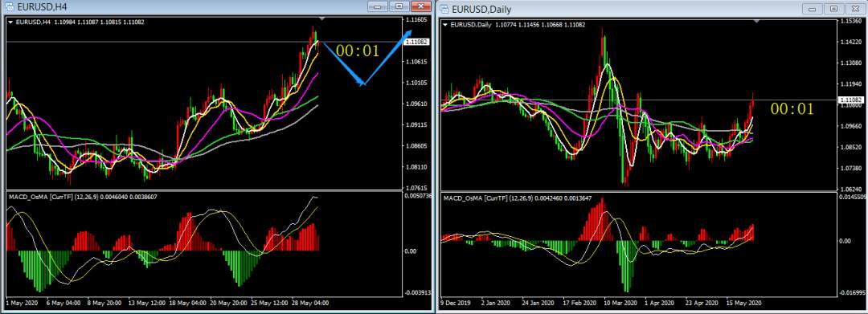Minimize the EURUSD,H4 chart window
The image size is (868, 314).
(379, 6)
